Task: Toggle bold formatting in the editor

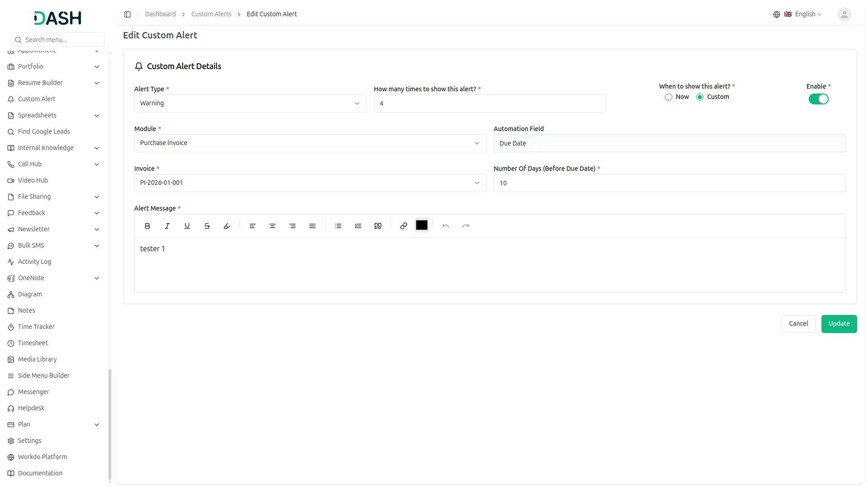Action: (x=147, y=226)
